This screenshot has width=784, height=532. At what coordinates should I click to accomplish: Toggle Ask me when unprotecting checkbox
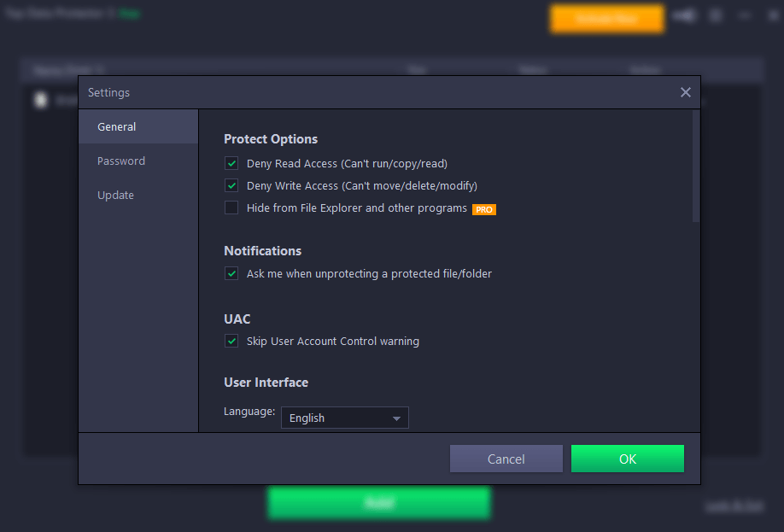231,273
